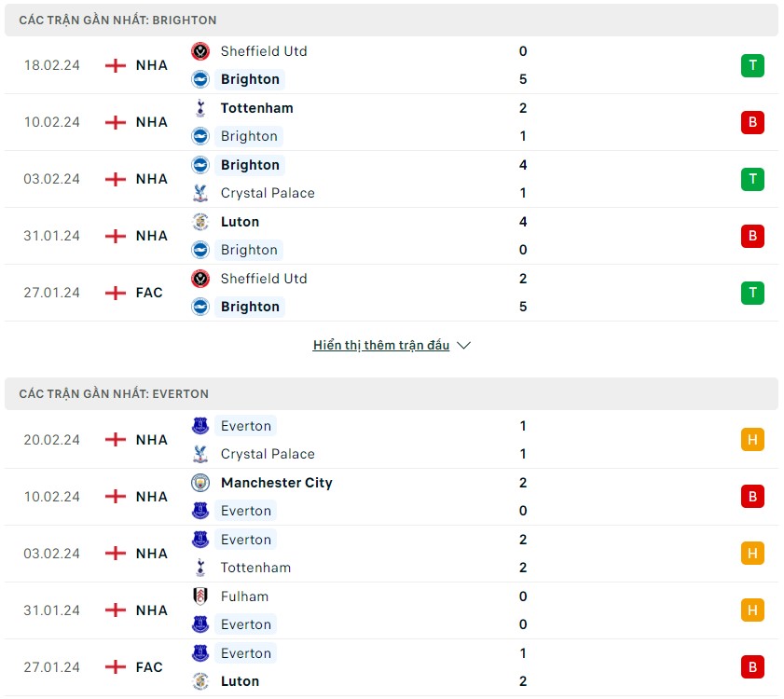Click the Fulham crest icon
This screenshot has height=699, width=784.
coord(200,596)
